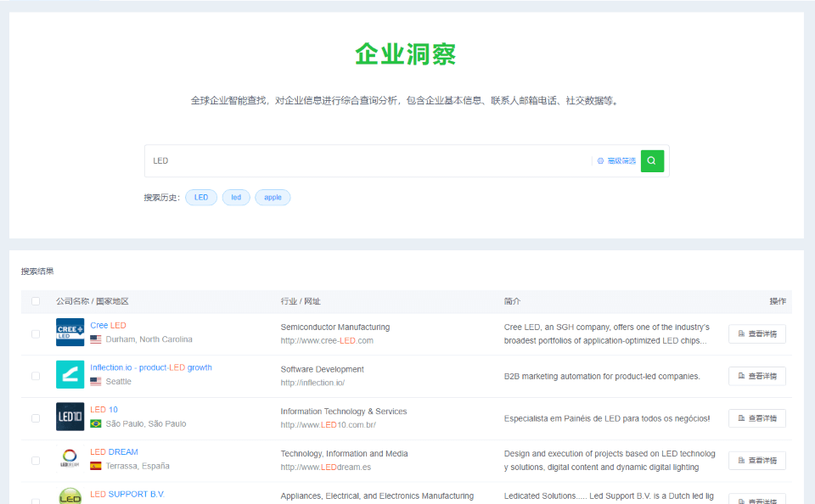This screenshot has width=815, height=504.
Task: Select the checkbox for LED DREAM row
Action: tap(36, 460)
